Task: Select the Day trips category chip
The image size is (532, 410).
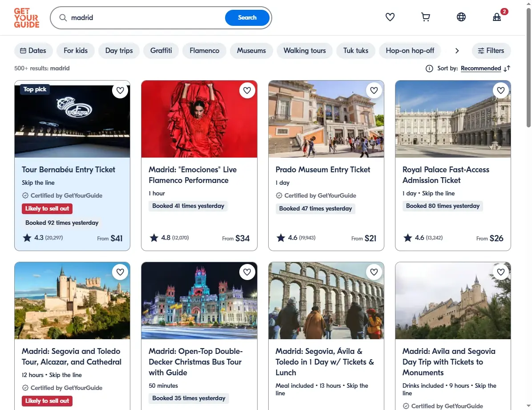Action: (x=119, y=51)
